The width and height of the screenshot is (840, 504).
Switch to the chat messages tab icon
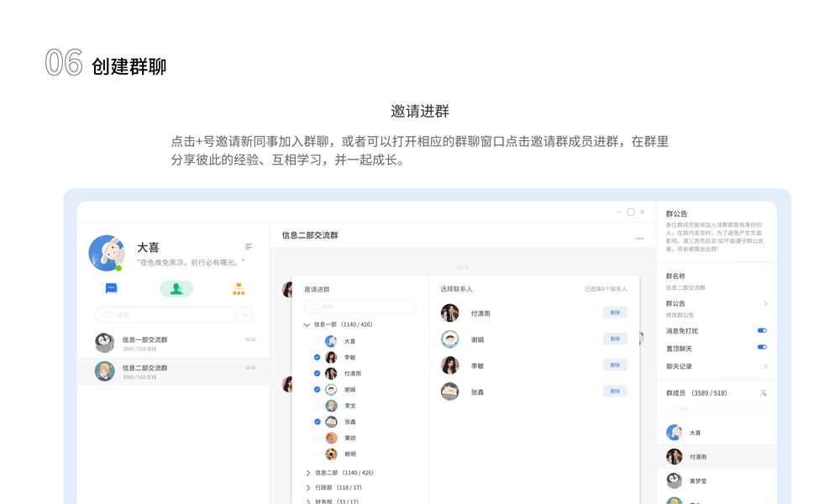[x=112, y=289]
